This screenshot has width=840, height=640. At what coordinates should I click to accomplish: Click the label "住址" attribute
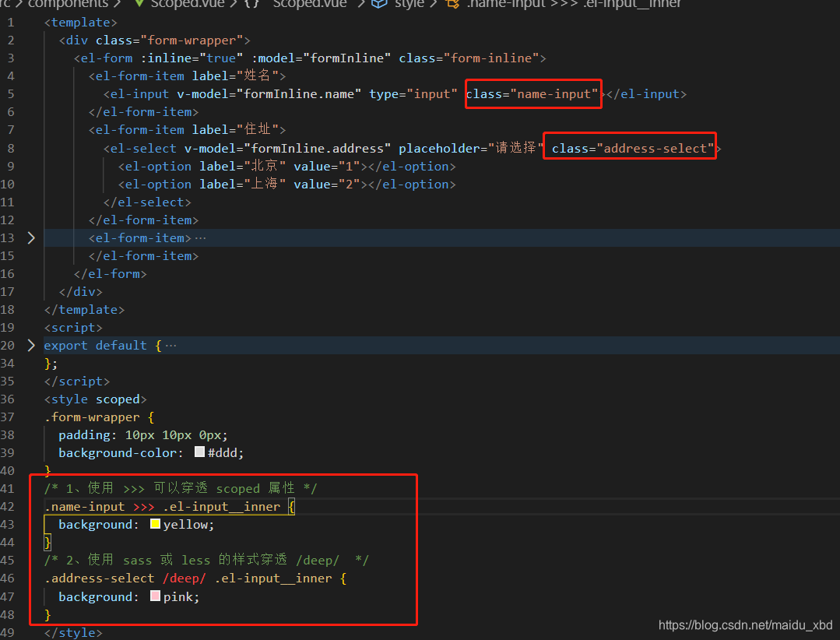click(x=236, y=129)
